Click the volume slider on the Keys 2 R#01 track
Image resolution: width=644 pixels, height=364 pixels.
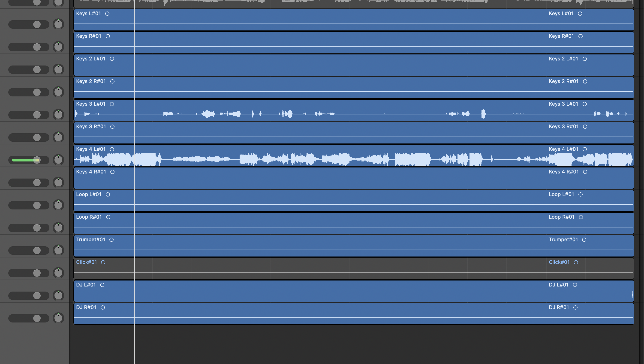point(29,92)
